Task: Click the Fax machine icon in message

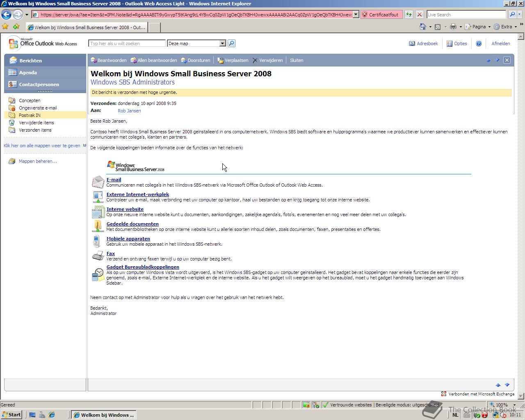Action: tap(98, 256)
